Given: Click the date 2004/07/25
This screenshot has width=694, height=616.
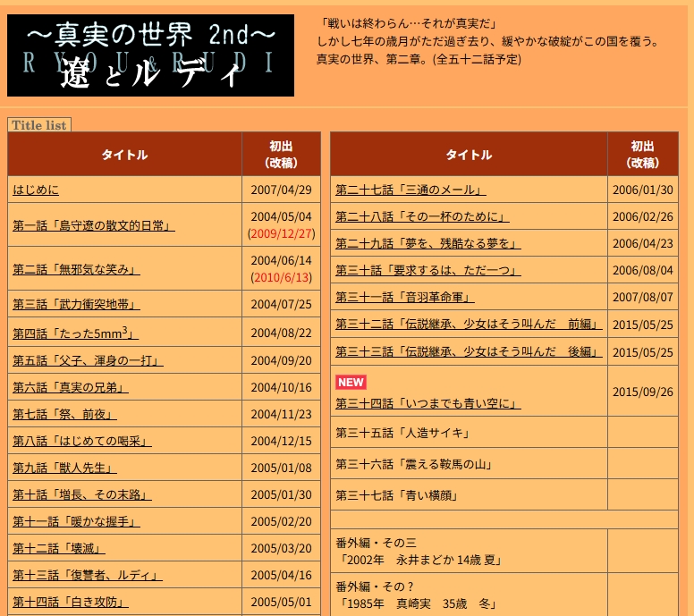Looking at the screenshot, I should pyautogui.click(x=281, y=304).
